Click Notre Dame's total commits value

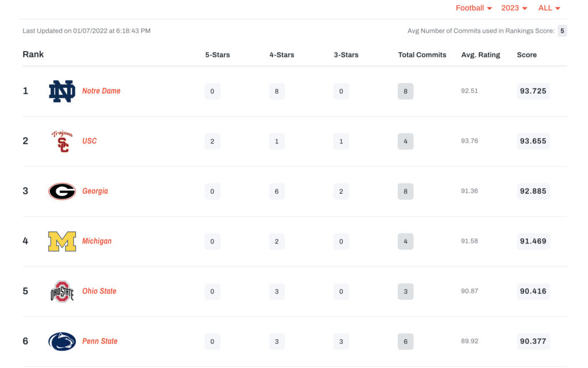pyautogui.click(x=405, y=91)
